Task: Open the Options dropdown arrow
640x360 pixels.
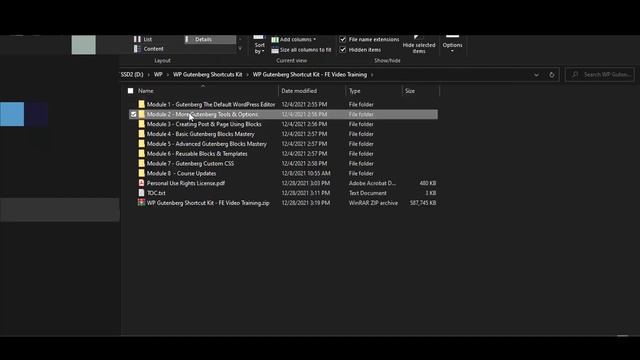Action: coord(452,51)
